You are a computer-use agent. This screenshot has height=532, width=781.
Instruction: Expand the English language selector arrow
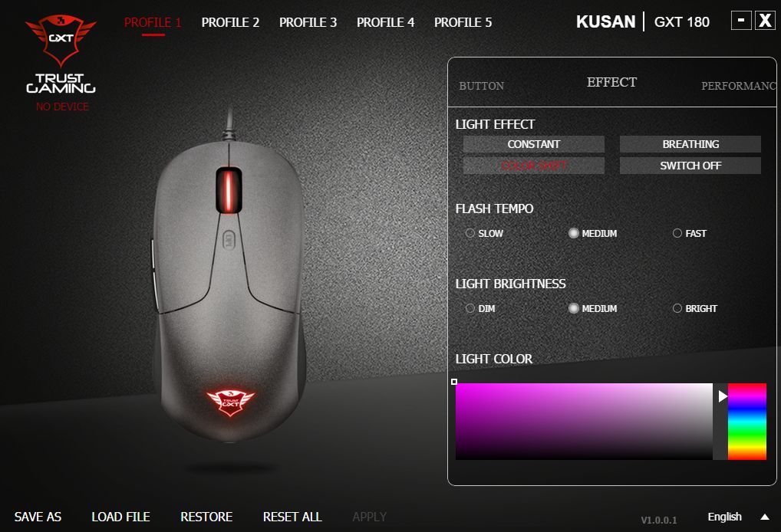[765, 517]
